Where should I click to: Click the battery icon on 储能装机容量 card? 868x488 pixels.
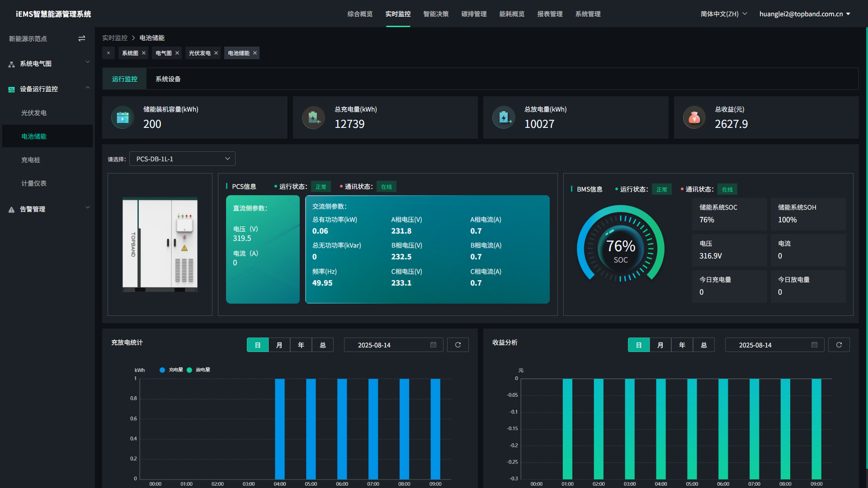pyautogui.click(x=122, y=117)
